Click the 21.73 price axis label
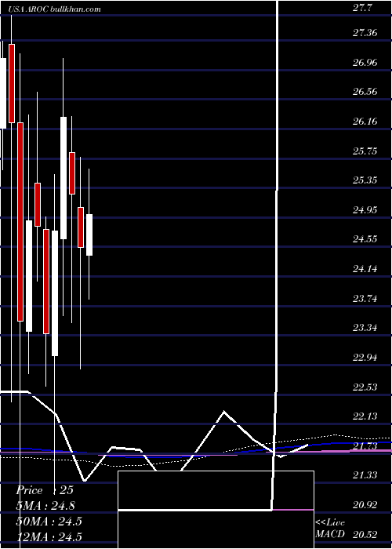Image resolution: width=392 pixels, height=549 pixels. 365,445
